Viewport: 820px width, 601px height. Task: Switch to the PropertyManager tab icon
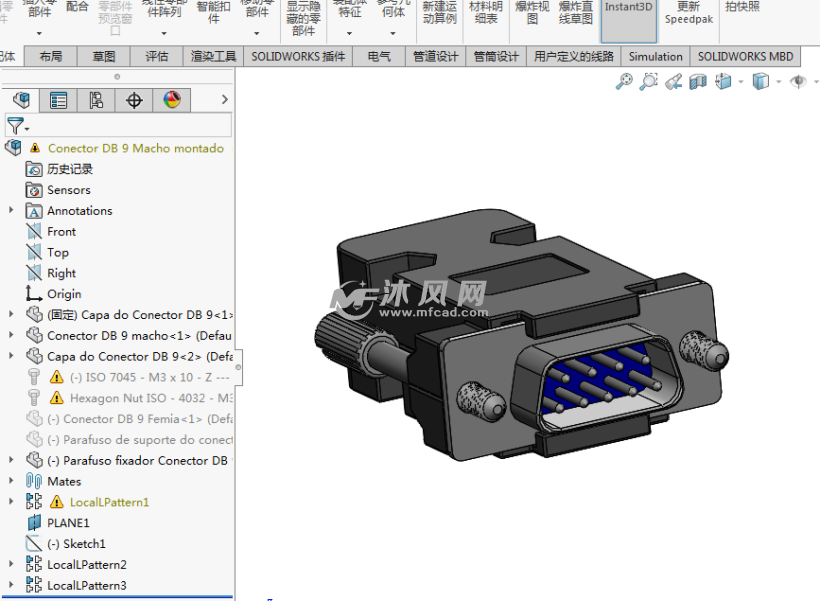59,100
